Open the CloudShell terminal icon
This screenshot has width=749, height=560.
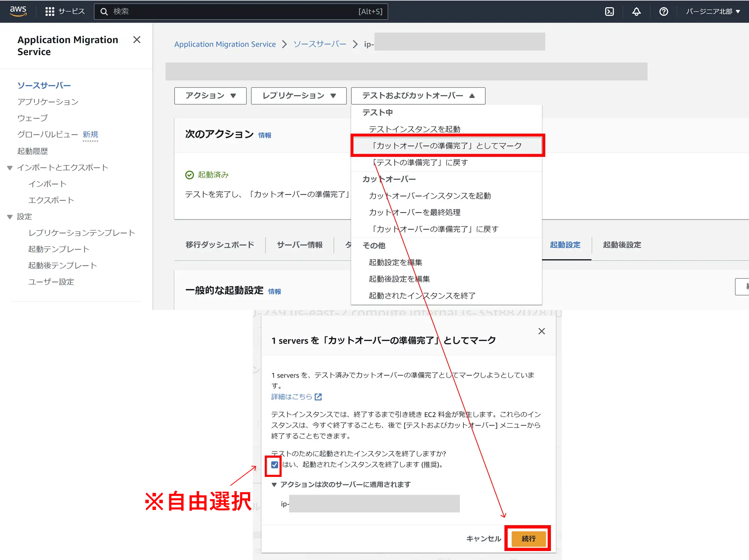pos(609,12)
